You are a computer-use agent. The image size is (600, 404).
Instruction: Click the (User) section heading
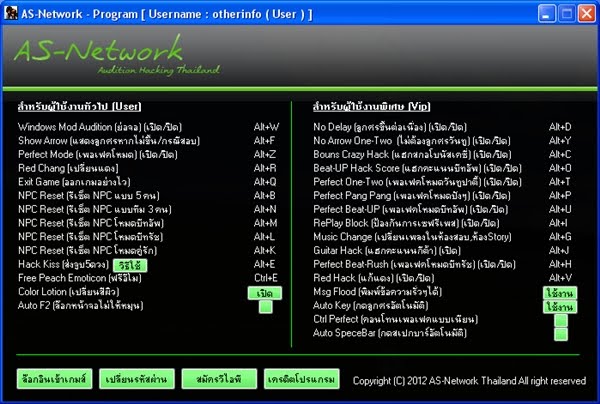click(79, 107)
